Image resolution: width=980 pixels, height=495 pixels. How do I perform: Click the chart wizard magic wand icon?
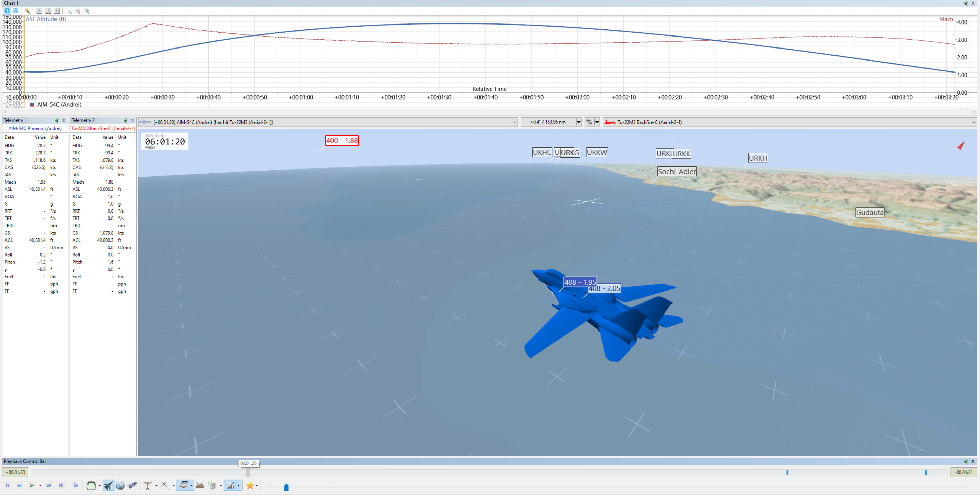tap(27, 11)
